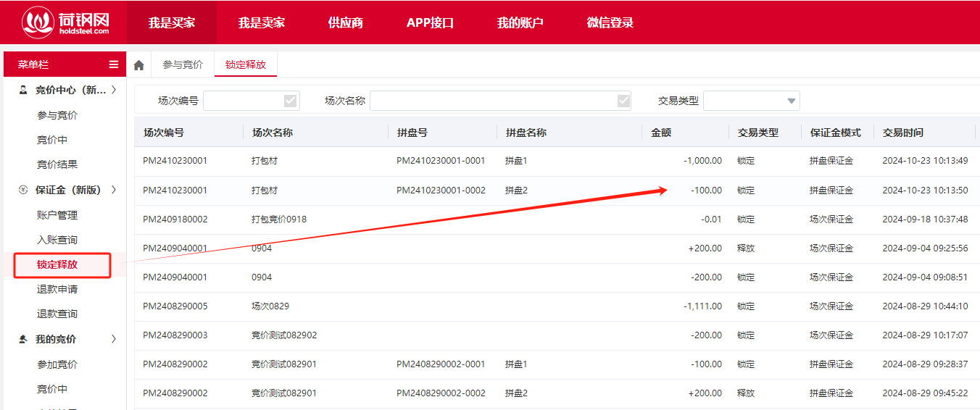Sort by the 保证金模式 column header
This screenshot has height=410, width=980.
[836, 133]
